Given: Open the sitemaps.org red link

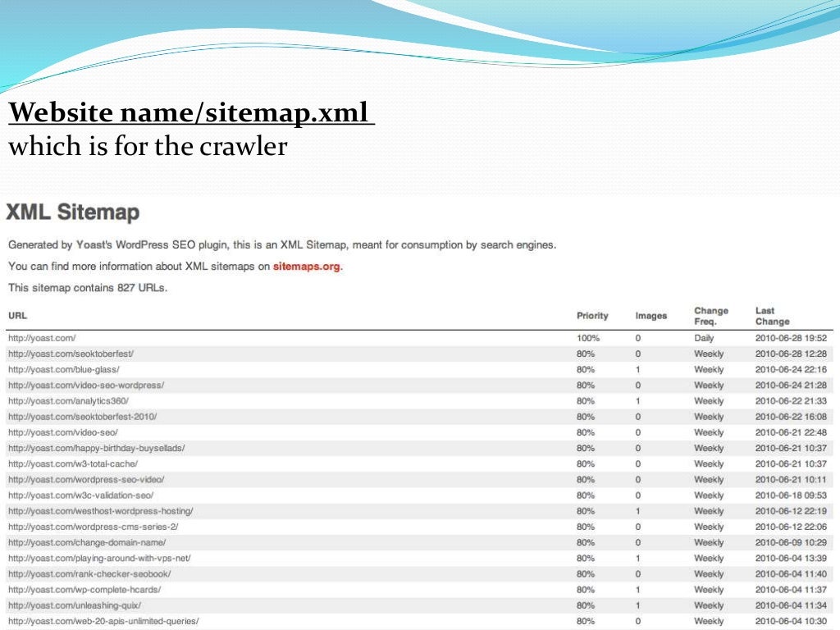Looking at the screenshot, I should pos(307,267).
